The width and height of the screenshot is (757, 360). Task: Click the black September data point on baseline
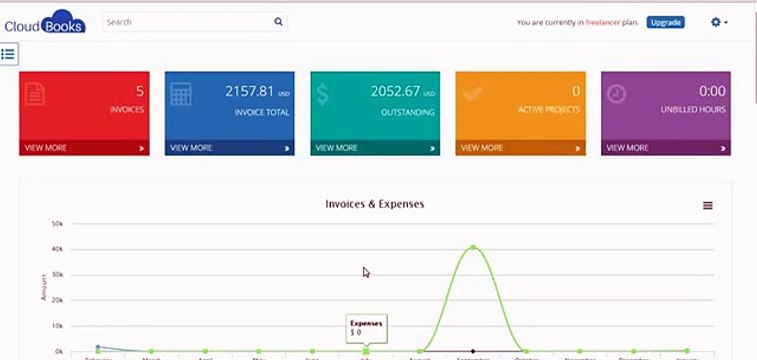click(x=473, y=351)
